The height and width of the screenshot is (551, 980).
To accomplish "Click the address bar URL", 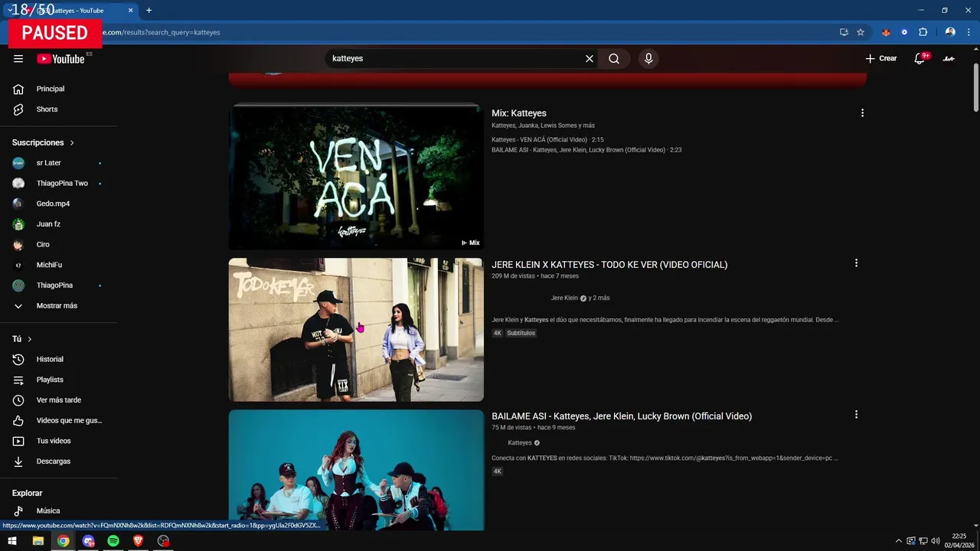I will [161, 32].
